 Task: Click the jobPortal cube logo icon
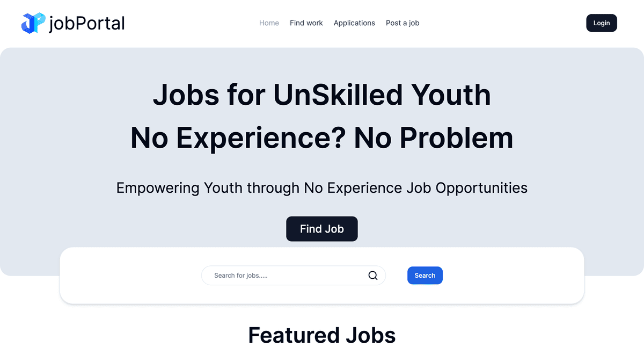point(33,23)
